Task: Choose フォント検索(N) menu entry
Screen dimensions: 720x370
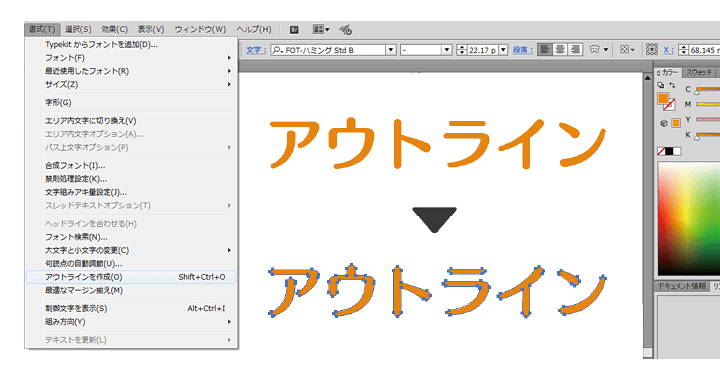Action: point(131,237)
